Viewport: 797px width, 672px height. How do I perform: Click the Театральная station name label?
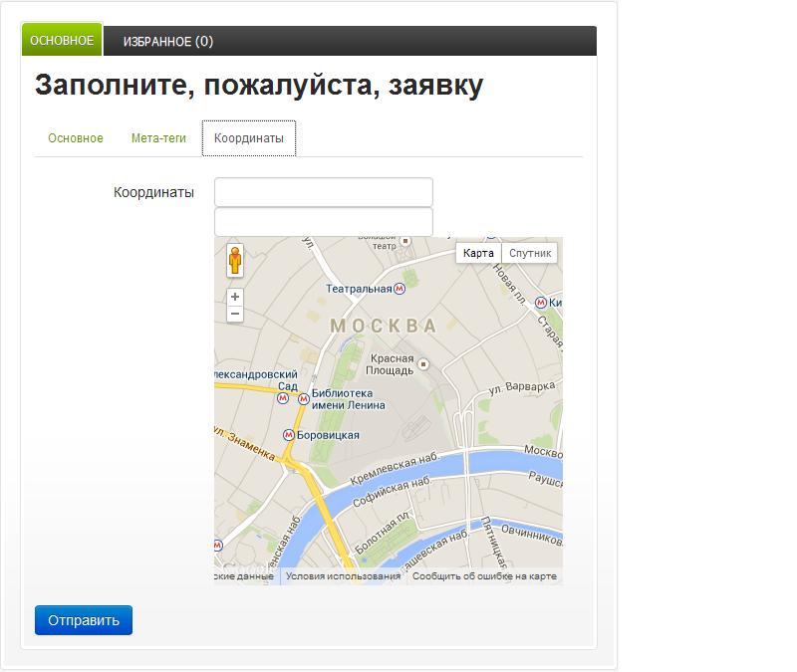pyautogui.click(x=359, y=289)
